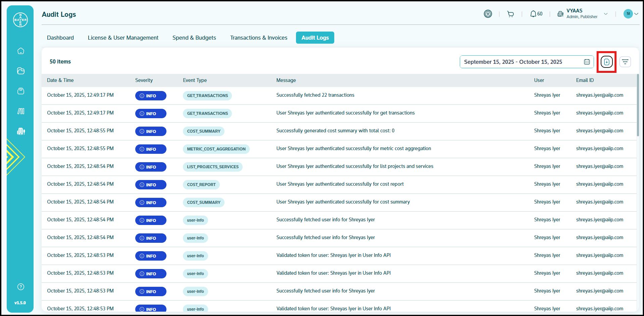This screenshot has height=316, width=644.
Task: Expand the VYAAS organization dropdown
Action: tap(605, 14)
